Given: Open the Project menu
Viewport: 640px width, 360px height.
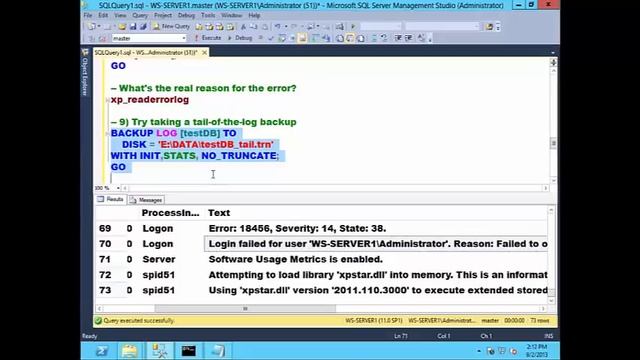Looking at the screenshot, I should 162,16.
